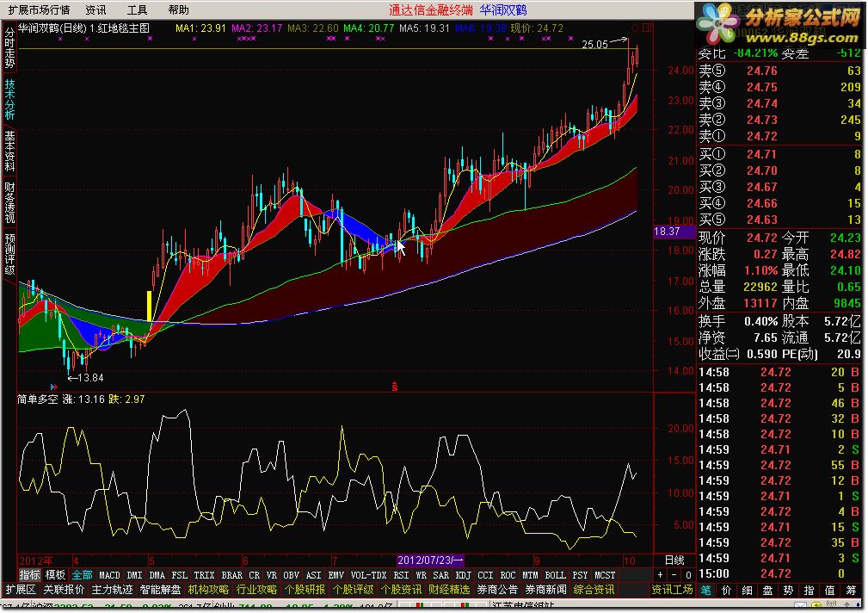The image size is (868, 613).
Task: Open the 扩展区 tab
Action: tap(21, 589)
